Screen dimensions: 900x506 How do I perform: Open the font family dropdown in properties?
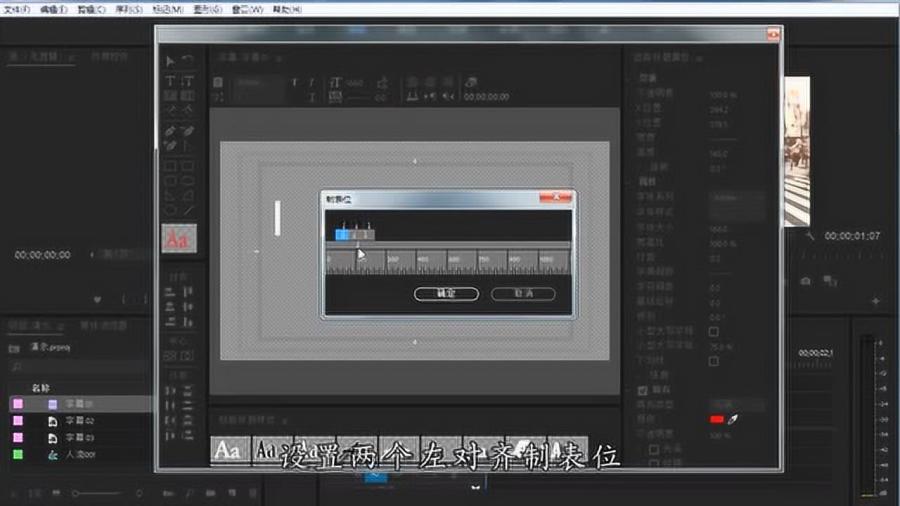click(735, 199)
